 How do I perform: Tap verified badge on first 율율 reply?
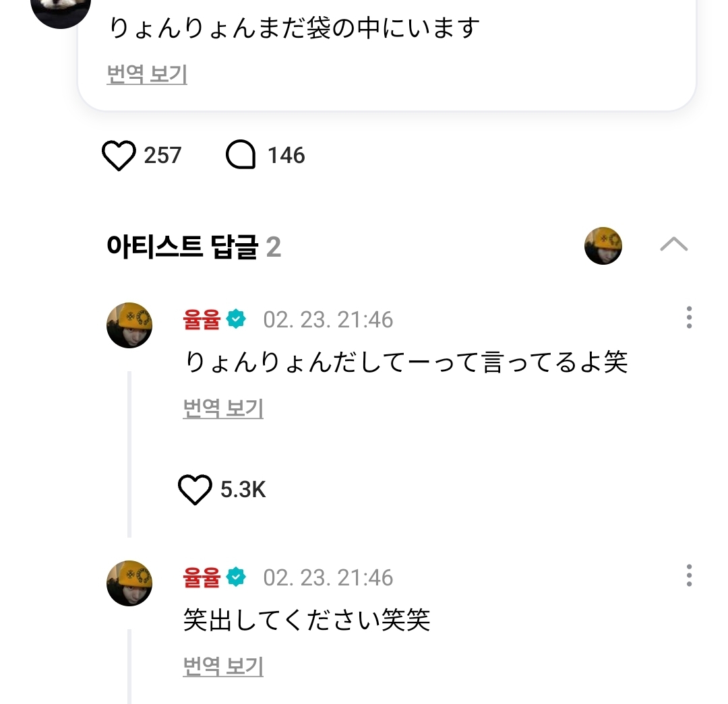click(x=236, y=319)
